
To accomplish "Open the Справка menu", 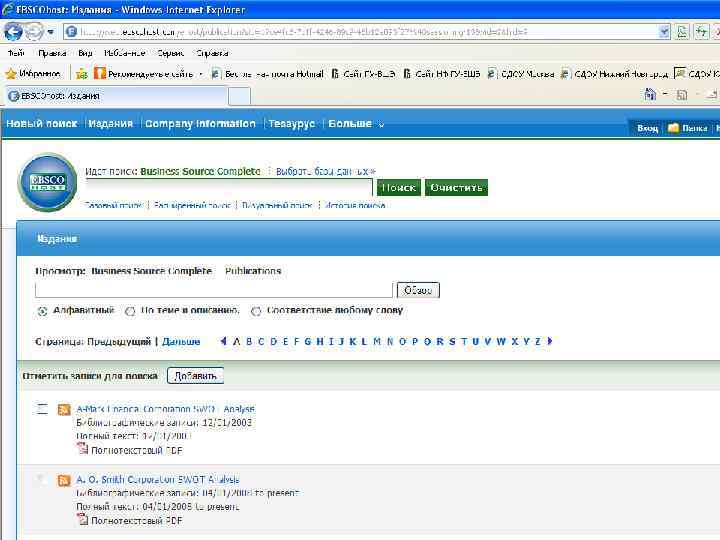I will tap(212, 53).
